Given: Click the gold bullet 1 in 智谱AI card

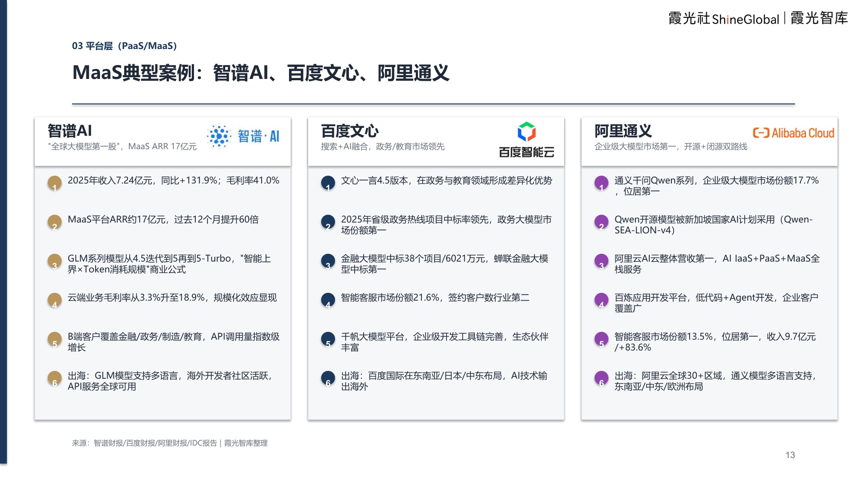Looking at the screenshot, I should coord(55,183).
